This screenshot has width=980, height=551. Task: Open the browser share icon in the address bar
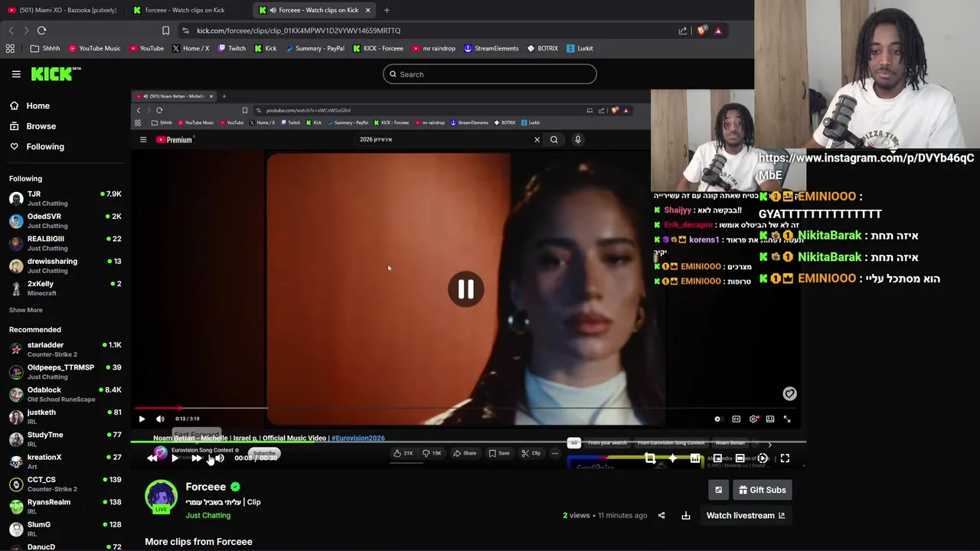click(683, 31)
